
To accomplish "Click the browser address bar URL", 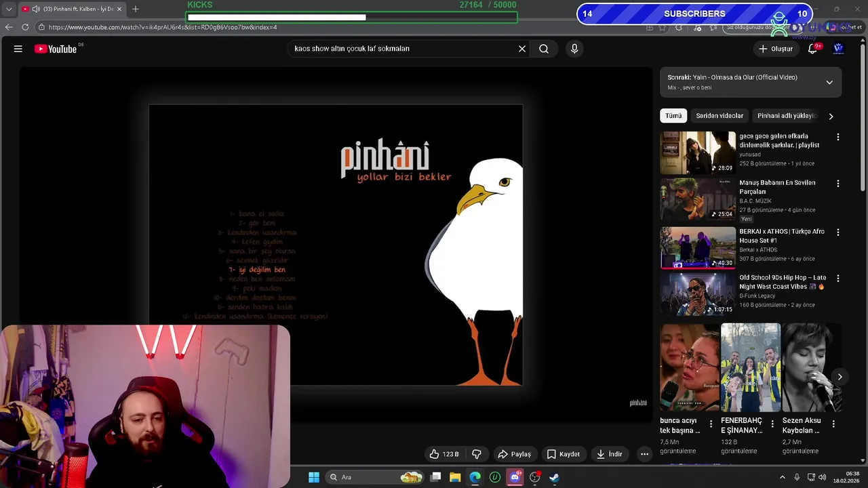I will pos(163,27).
